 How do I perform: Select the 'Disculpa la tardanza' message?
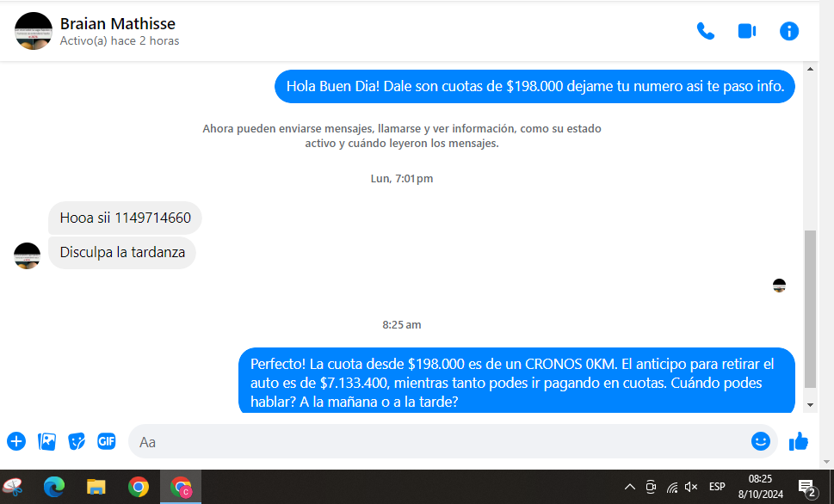[x=122, y=252]
